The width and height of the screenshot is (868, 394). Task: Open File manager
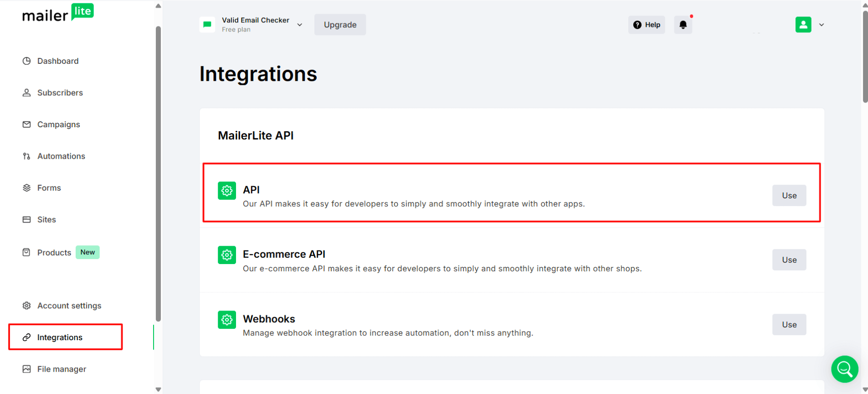pyautogui.click(x=62, y=369)
